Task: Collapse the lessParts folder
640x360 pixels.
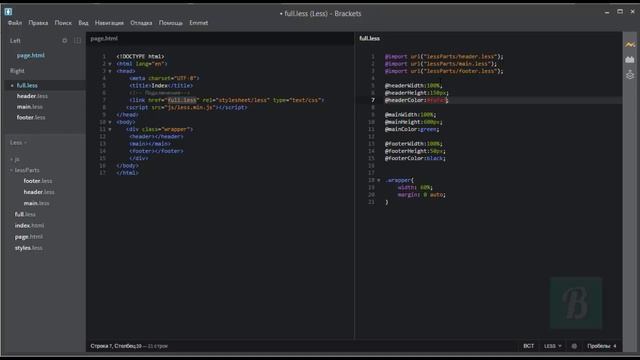Action: click(x=24, y=170)
